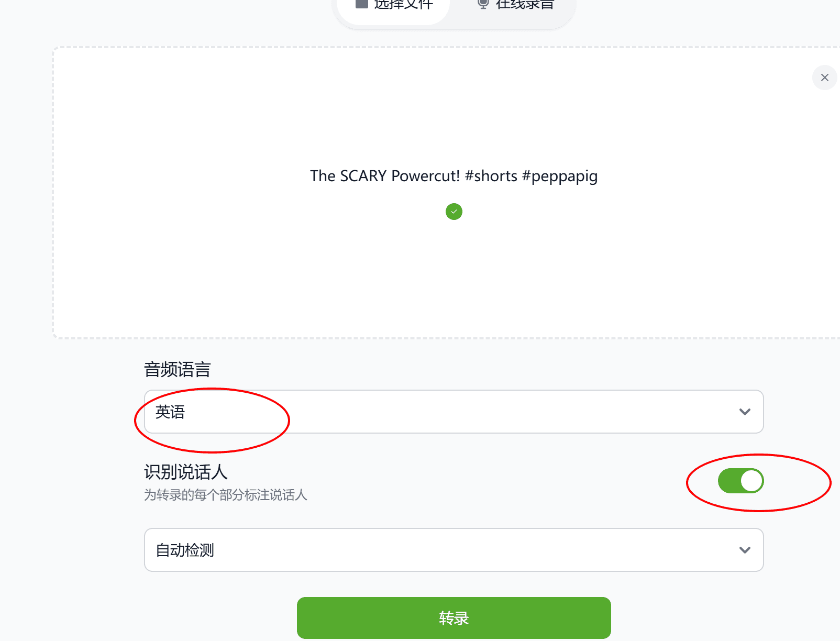The height and width of the screenshot is (641, 840).
Task: Click the microphone icon beside 在线录音
Action: [483, 4]
